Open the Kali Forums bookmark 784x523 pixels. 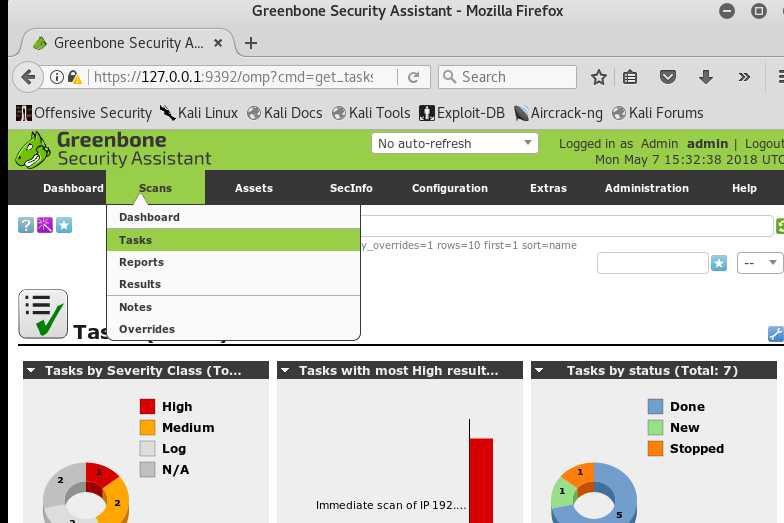click(x=658, y=113)
